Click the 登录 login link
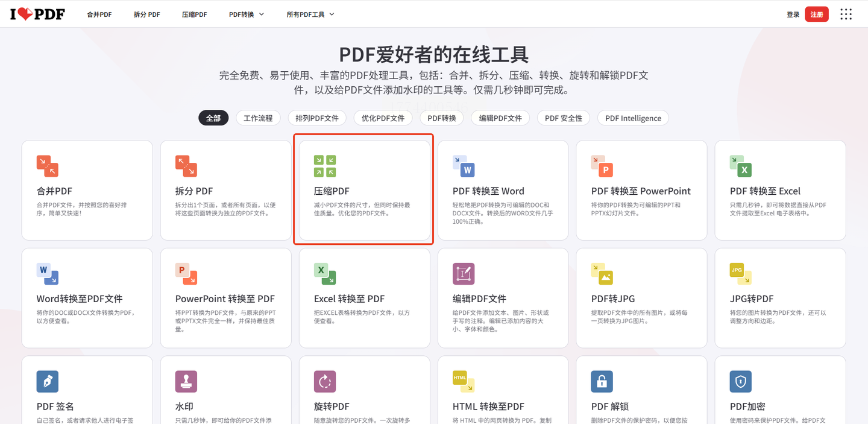This screenshot has width=868, height=424. (x=793, y=14)
